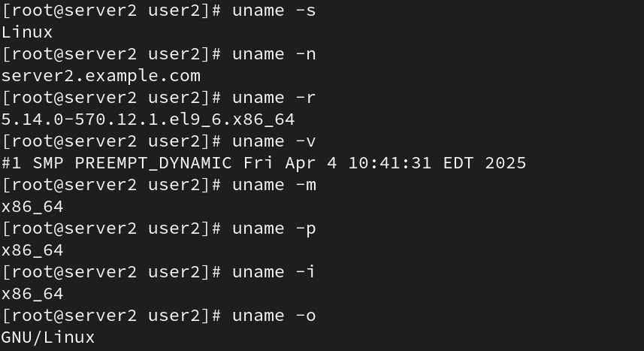Click the GNU/Linux output line
Image resolution: width=644 pixels, height=351 pixels.
48,337
